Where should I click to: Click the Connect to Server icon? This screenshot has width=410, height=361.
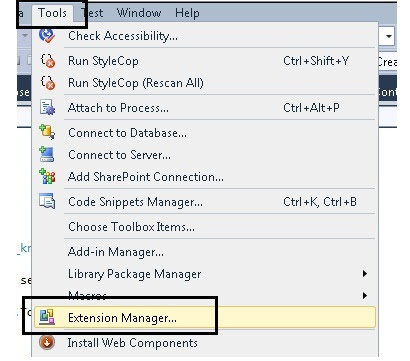tap(47, 154)
